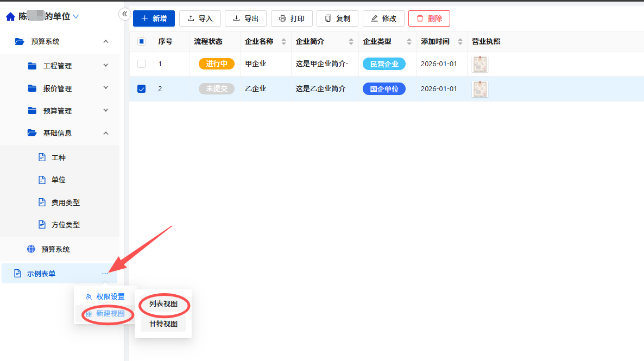Screen dimensions: 644x361
Task: Click the 民营企业 colored tag
Action: pos(384,64)
